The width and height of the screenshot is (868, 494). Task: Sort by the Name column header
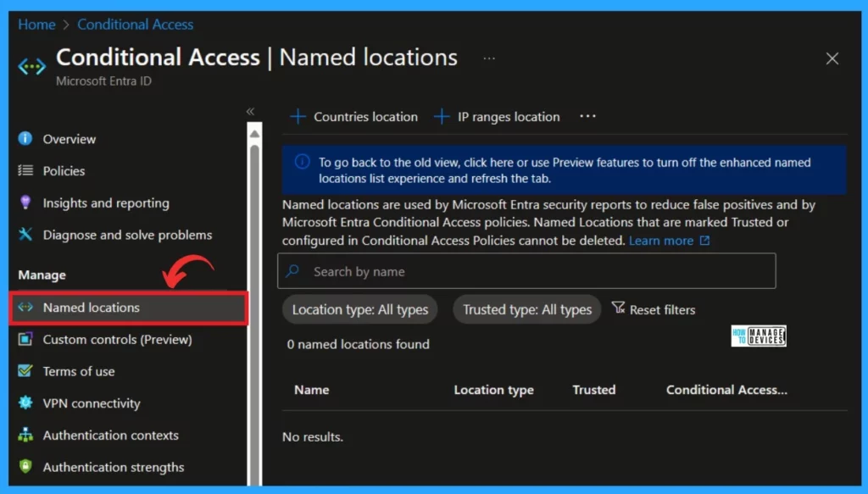click(312, 390)
